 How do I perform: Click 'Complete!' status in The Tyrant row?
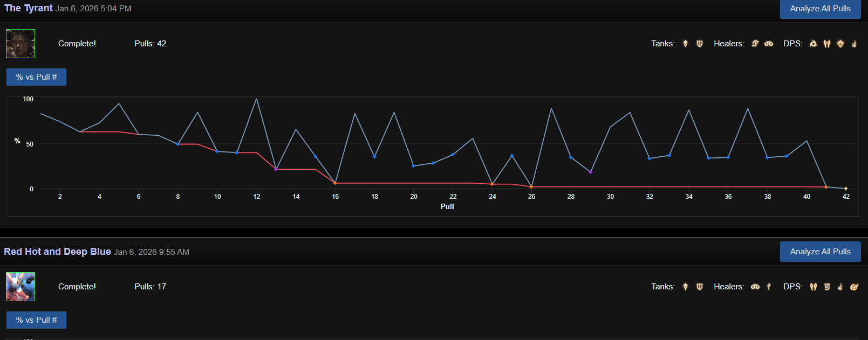pyautogui.click(x=77, y=44)
